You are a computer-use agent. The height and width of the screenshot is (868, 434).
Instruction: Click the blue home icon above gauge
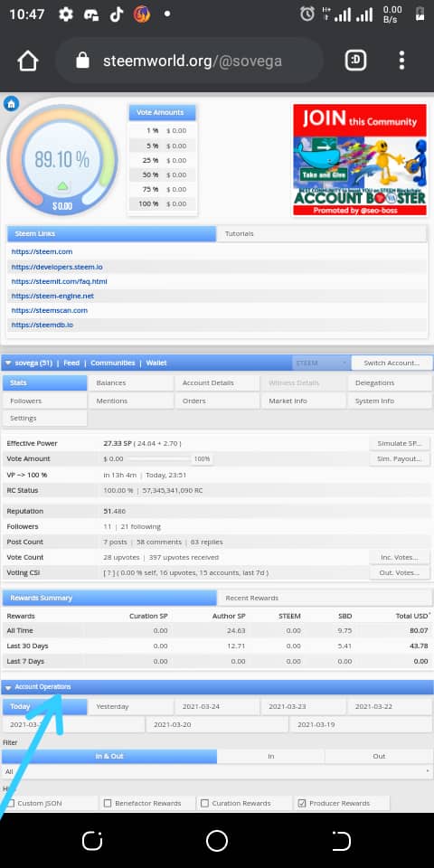click(x=11, y=103)
